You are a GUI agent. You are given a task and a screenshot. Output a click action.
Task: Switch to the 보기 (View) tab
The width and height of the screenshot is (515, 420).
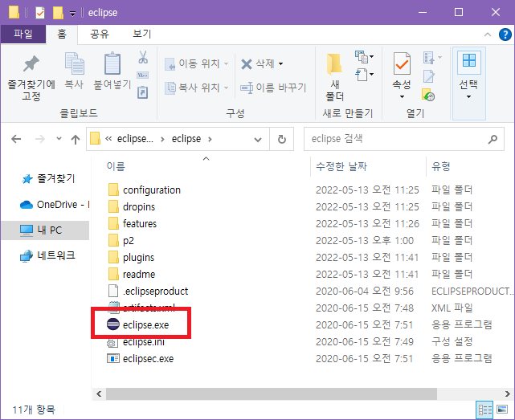[x=142, y=35]
